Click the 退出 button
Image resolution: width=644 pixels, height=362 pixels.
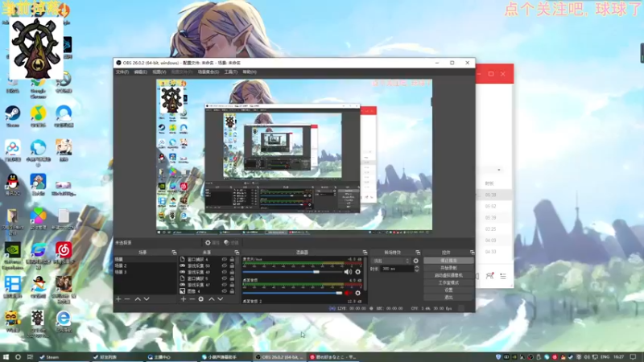(x=448, y=297)
